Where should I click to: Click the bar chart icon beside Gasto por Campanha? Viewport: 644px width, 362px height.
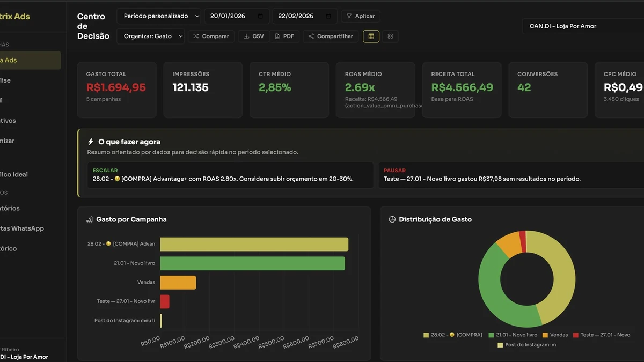click(90, 219)
